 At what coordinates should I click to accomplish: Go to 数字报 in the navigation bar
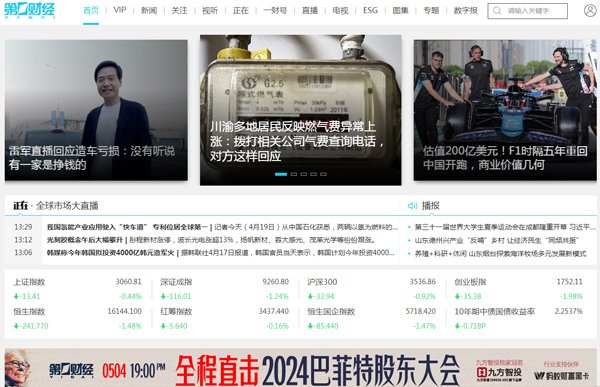pyautogui.click(x=466, y=10)
